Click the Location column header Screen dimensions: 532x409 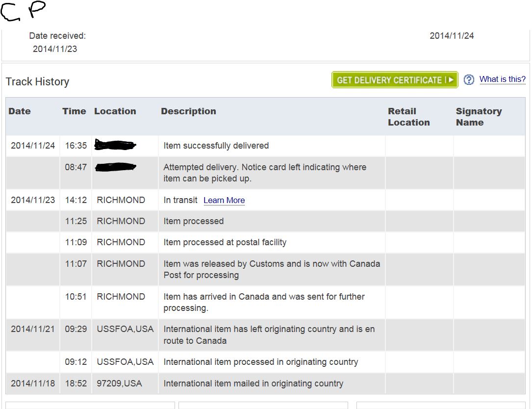(115, 111)
